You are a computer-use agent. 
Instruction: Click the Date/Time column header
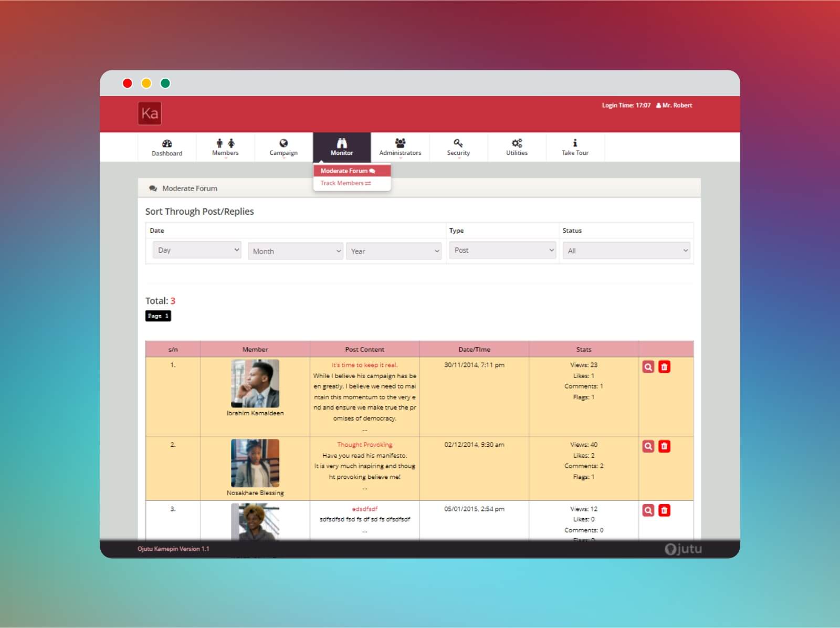pos(474,349)
